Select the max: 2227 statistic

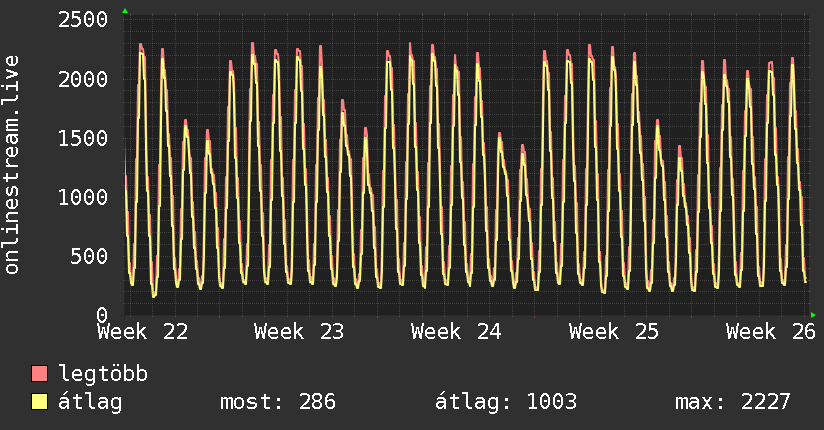click(x=733, y=402)
